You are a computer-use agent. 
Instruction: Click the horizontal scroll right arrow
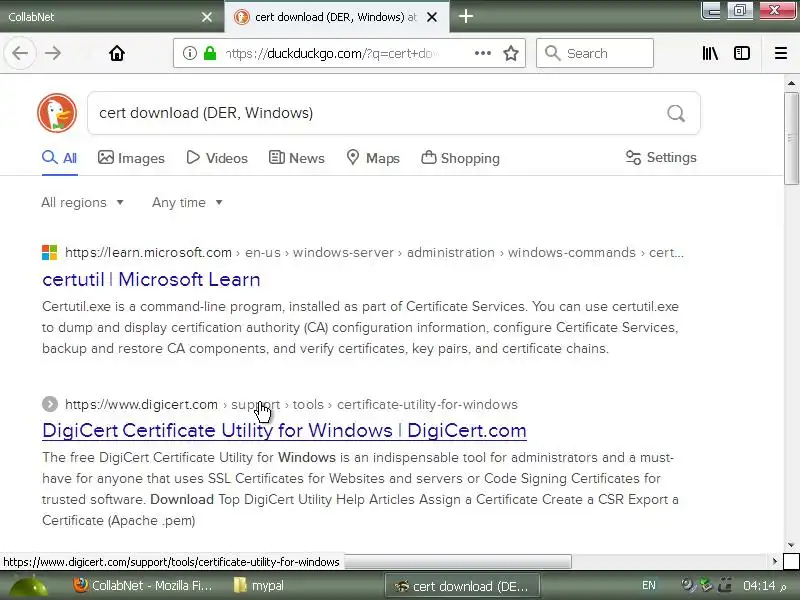[x=774, y=561]
